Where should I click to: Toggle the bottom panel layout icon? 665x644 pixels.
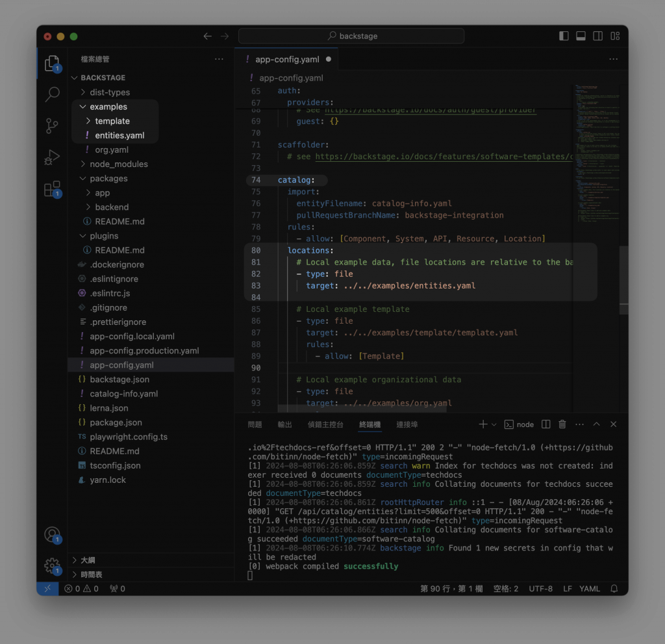pos(581,36)
